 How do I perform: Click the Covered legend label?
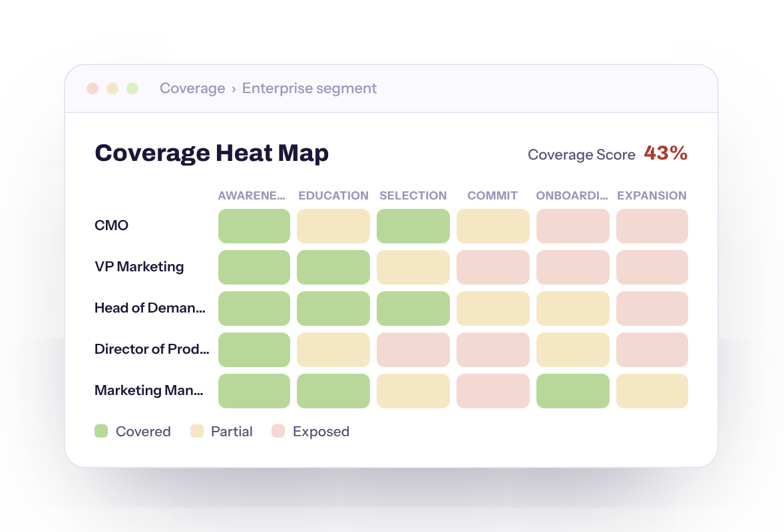tap(143, 432)
